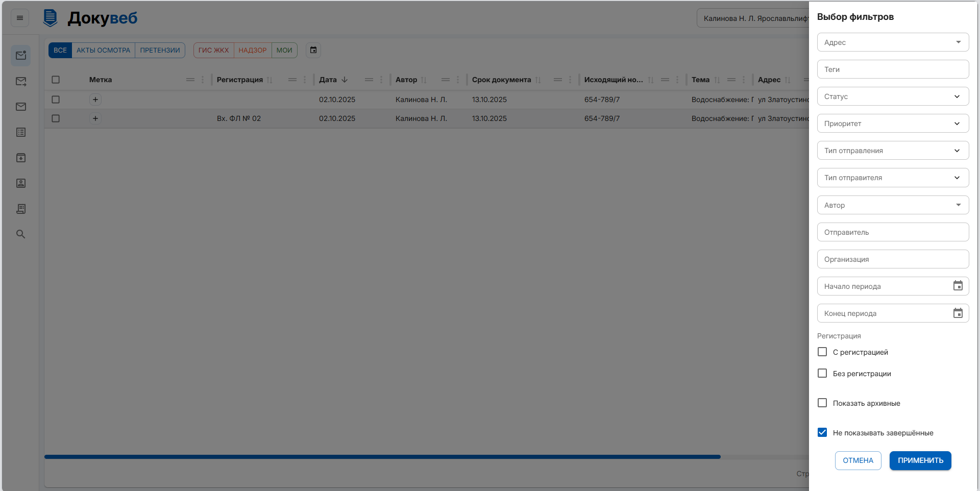Open calendar picker for Конец периода
This screenshot has width=980, height=491.
click(x=958, y=313)
